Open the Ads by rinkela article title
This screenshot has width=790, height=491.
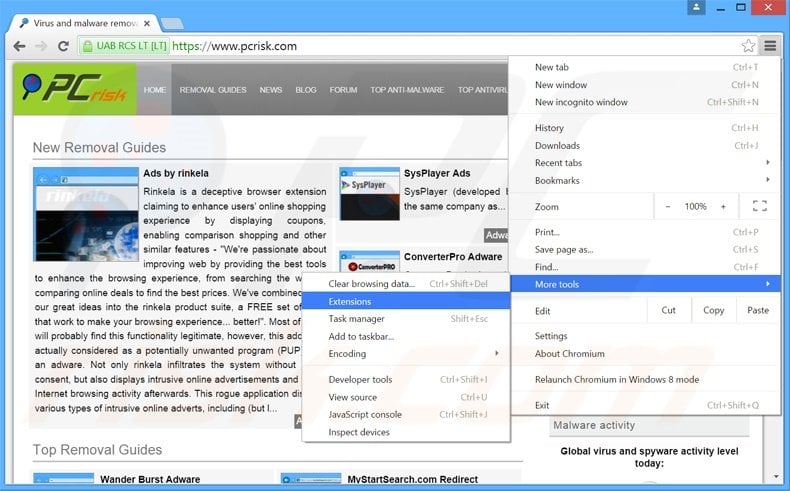(176, 173)
